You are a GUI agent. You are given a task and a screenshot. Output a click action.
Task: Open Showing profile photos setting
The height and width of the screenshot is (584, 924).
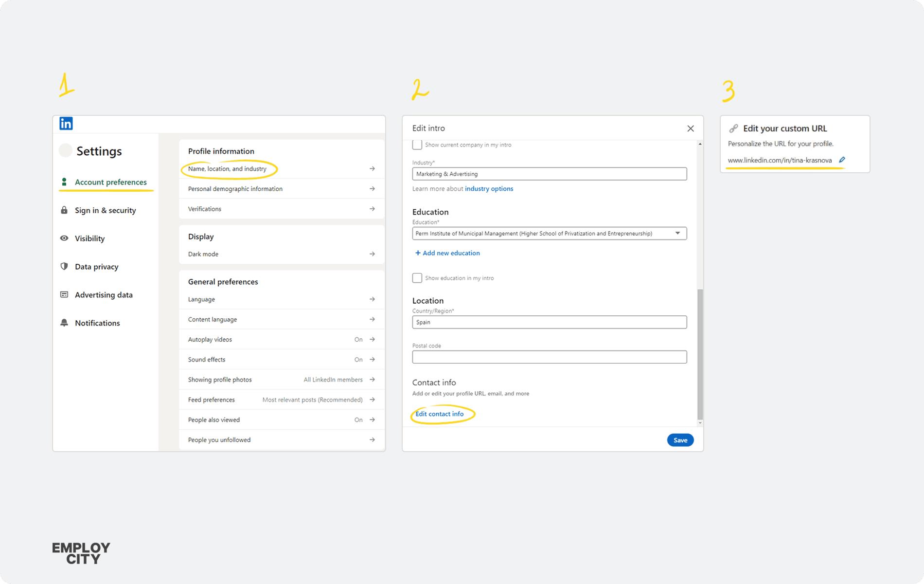(x=282, y=380)
